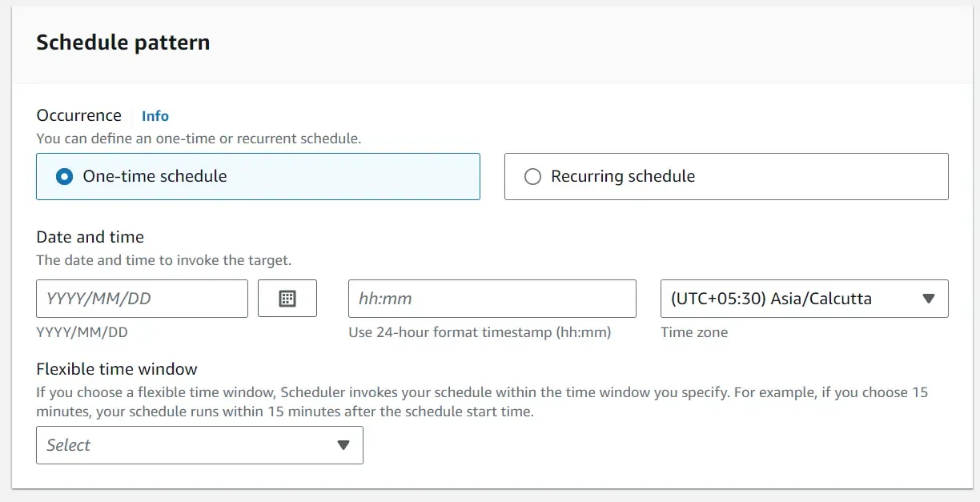Screen dimensions: 980x502
Task: Open the Flexible time window Select dropdown
Action: [x=199, y=445]
